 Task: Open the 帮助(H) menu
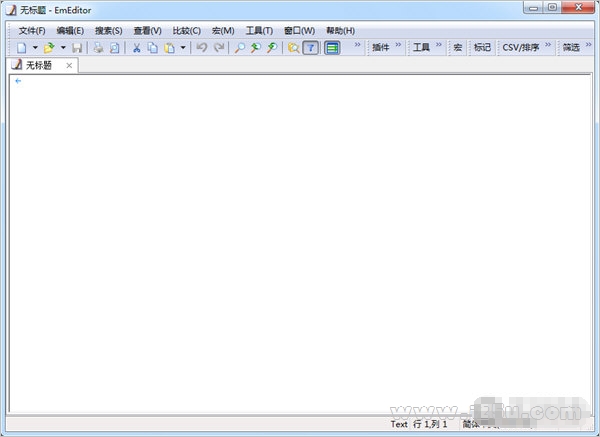(340, 31)
